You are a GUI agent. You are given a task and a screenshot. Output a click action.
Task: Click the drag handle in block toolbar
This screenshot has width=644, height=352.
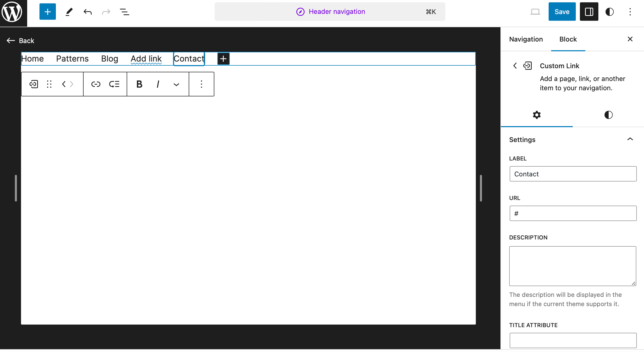point(49,84)
